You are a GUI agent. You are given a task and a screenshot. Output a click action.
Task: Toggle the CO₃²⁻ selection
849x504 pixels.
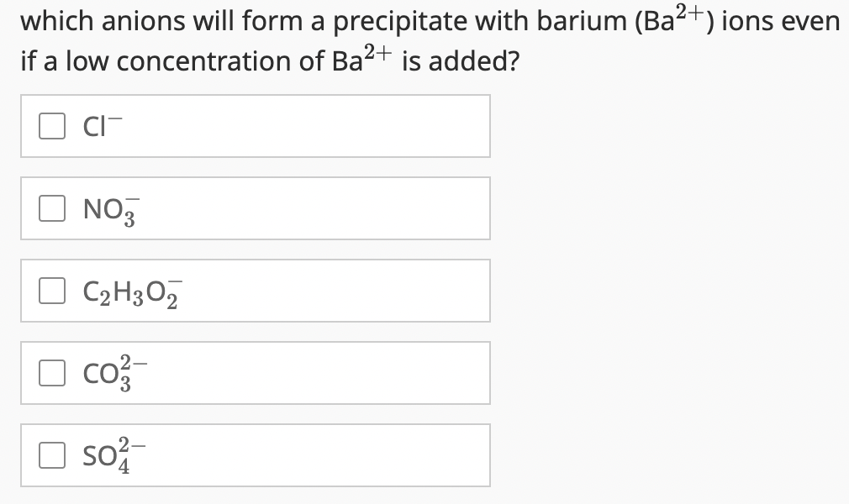click(x=52, y=371)
